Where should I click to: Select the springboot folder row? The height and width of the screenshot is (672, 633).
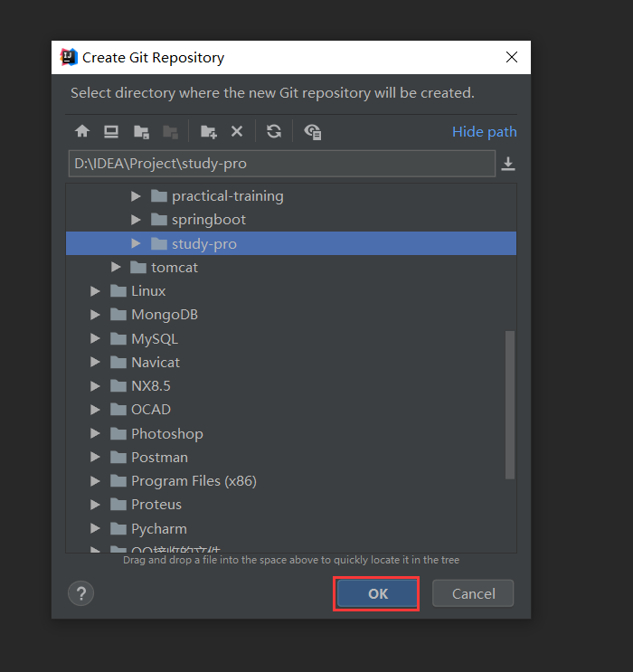(x=291, y=220)
